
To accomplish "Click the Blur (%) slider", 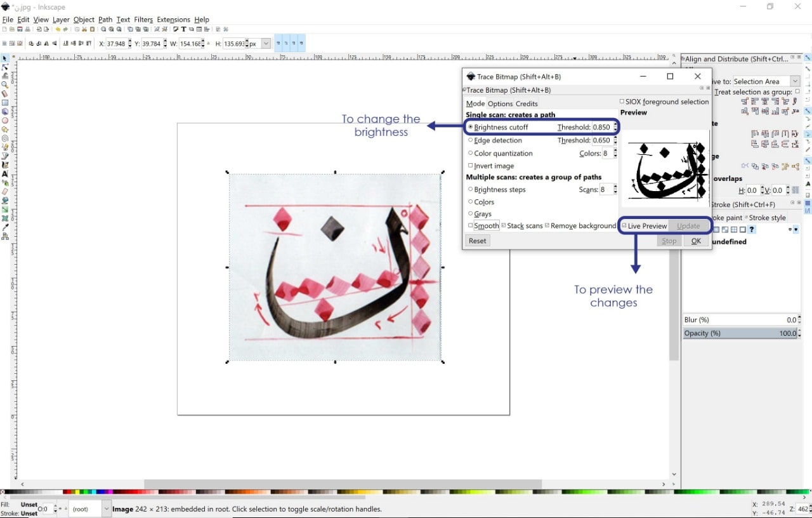I will 741,320.
